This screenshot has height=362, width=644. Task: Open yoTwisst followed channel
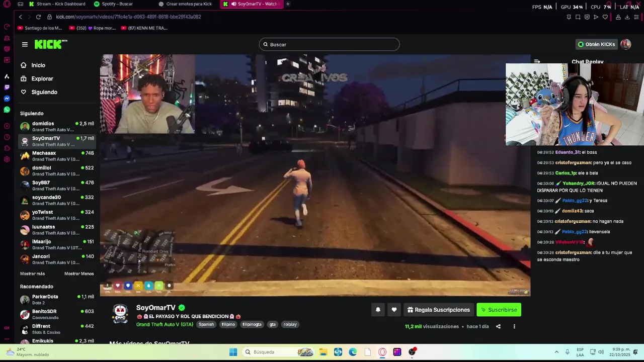(x=57, y=215)
